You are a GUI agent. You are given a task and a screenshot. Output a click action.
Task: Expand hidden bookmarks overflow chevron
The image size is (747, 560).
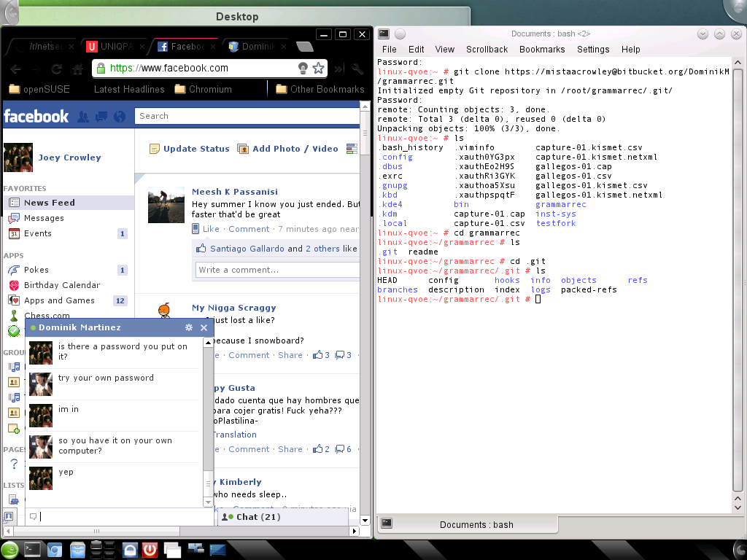pyautogui.click(x=338, y=69)
